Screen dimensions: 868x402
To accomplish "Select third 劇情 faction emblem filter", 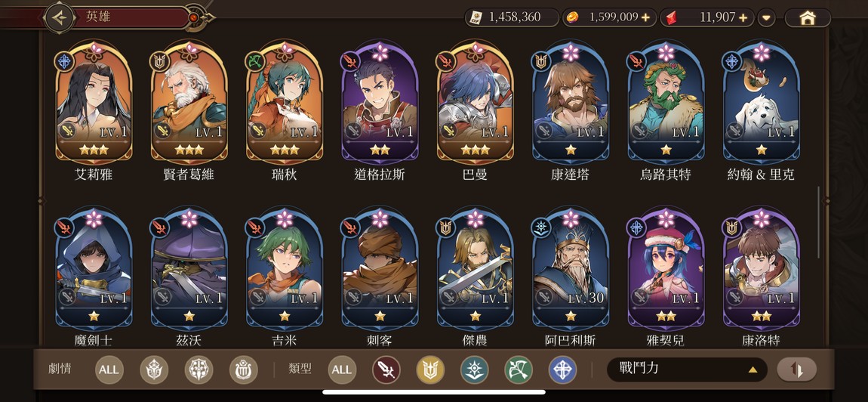I will coord(244,370).
